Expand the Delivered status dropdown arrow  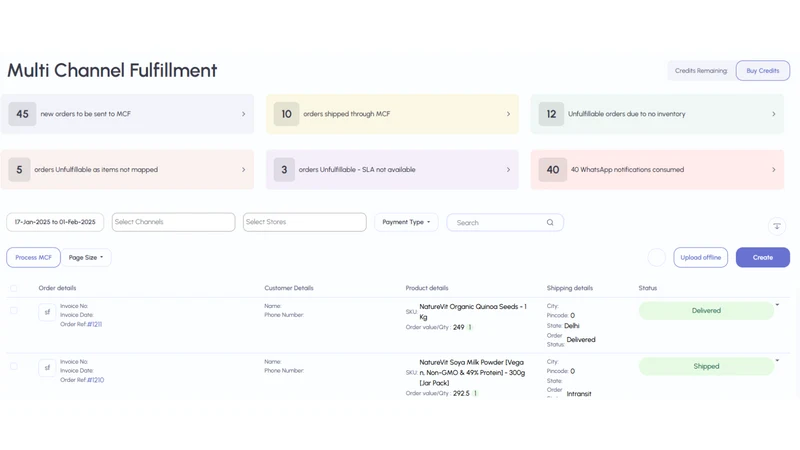tap(777, 305)
